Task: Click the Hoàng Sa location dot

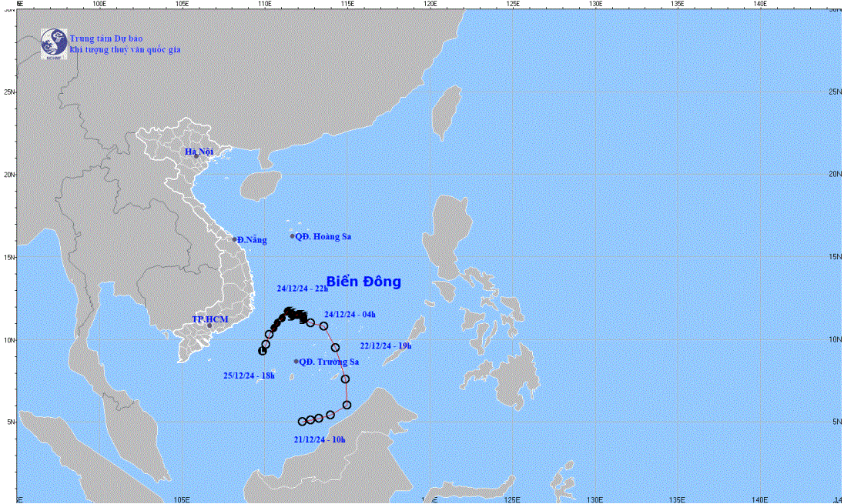Action: (293, 236)
